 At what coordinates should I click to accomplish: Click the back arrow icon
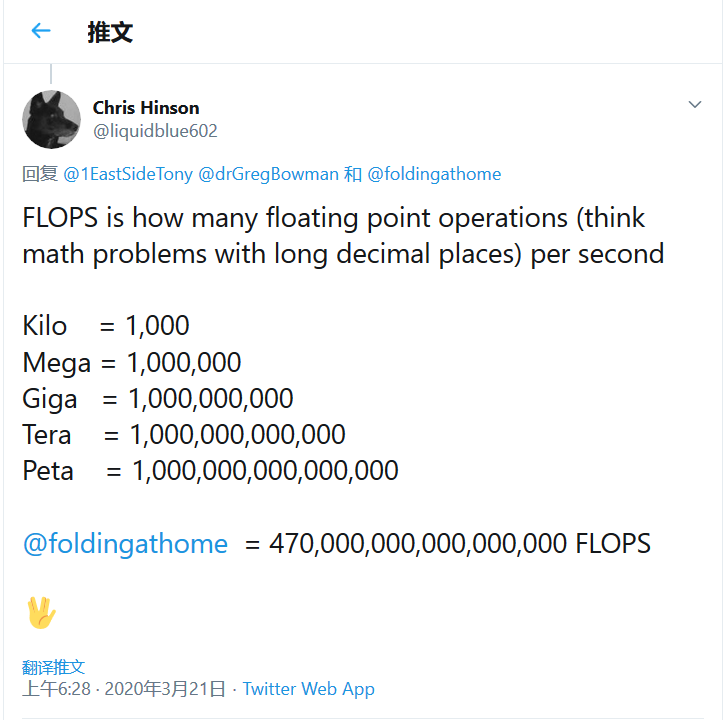coord(41,31)
